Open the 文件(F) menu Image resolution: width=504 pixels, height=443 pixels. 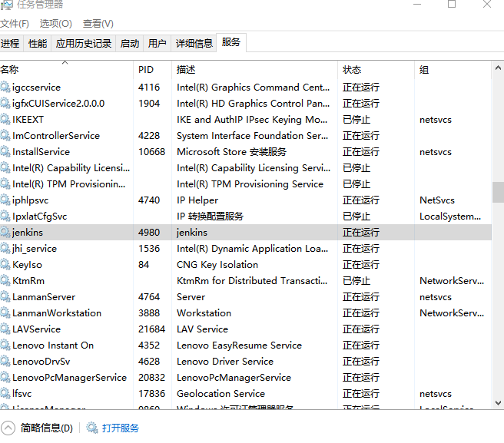tap(15, 24)
